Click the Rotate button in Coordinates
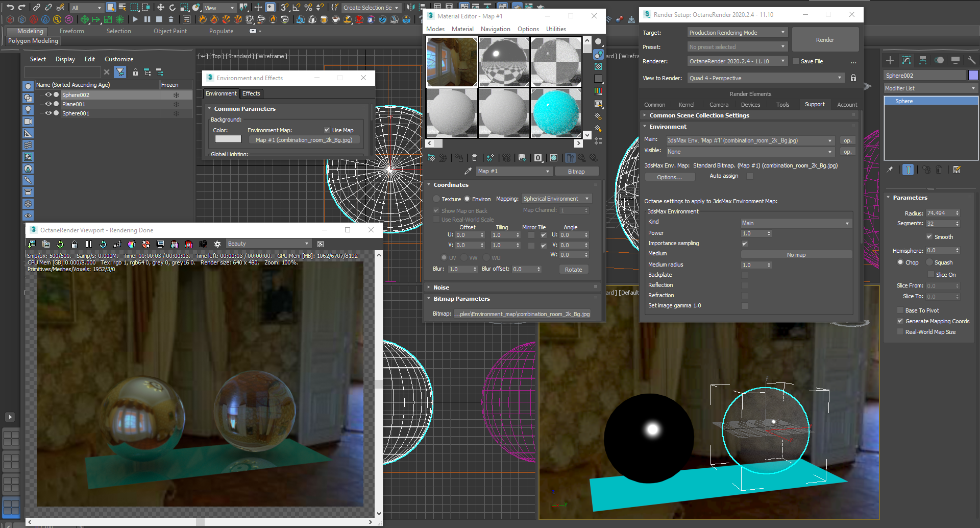980x528 pixels. [x=573, y=270]
